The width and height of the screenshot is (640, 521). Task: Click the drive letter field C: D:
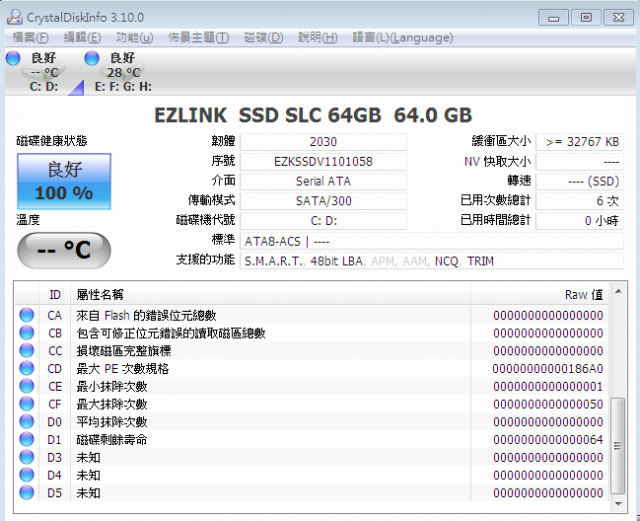point(323,220)
